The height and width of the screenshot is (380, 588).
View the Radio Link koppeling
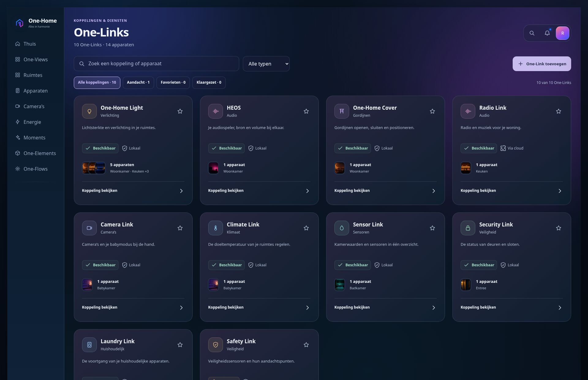478,191
